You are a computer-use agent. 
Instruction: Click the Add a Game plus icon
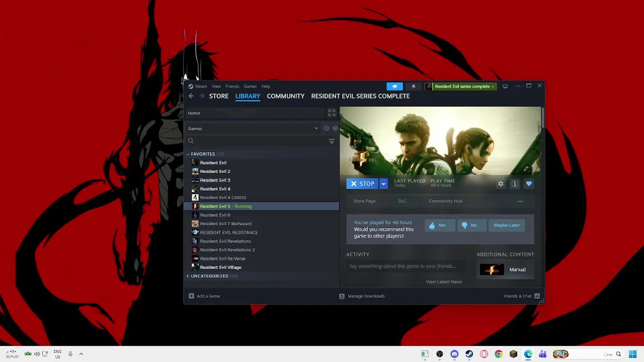pyautogui.click(x=191, y=296)
